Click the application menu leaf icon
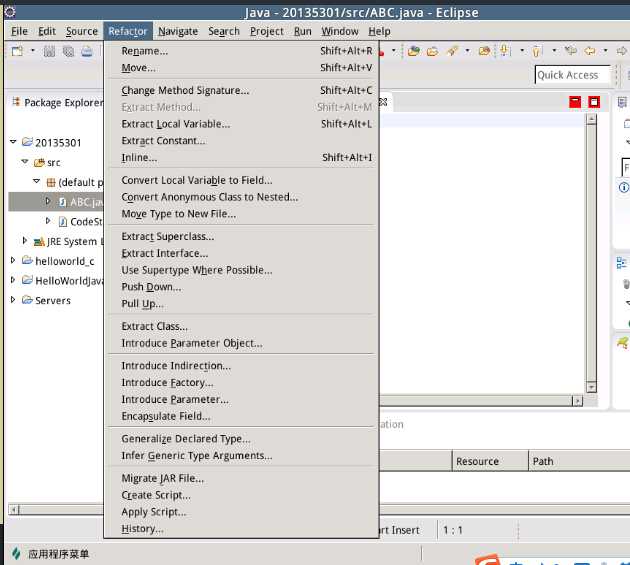Screen dimensions: 630x565 click(16, 553)
